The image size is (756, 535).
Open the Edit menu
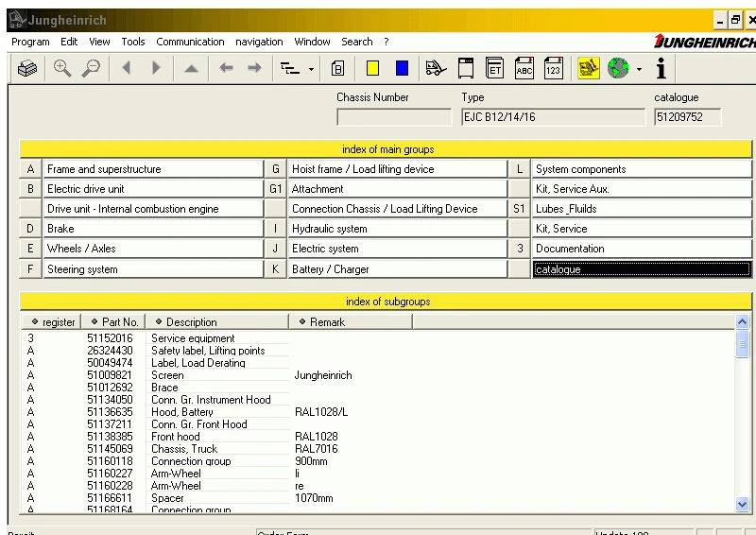(x=69, y=42)
